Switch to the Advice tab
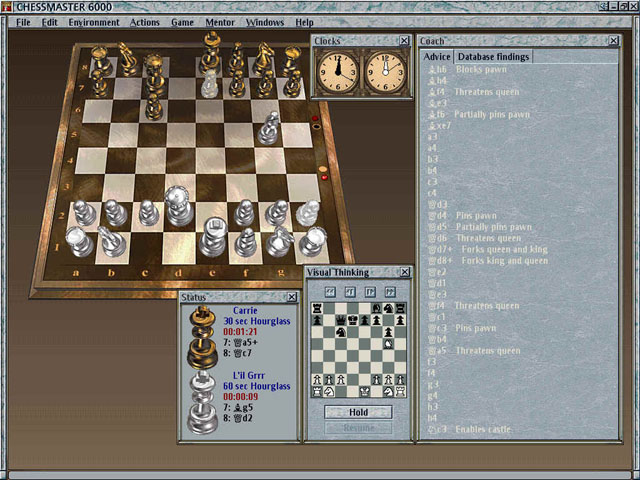Image resolution: width=640 pixels, height=480 pixels. (x=437, y=57)
